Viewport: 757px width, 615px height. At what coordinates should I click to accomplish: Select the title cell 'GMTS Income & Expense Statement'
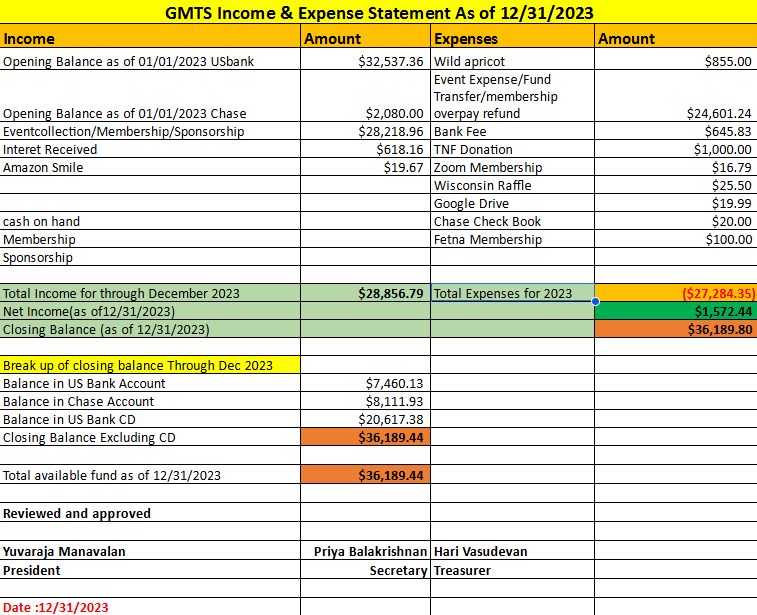[x=378, y=12]
